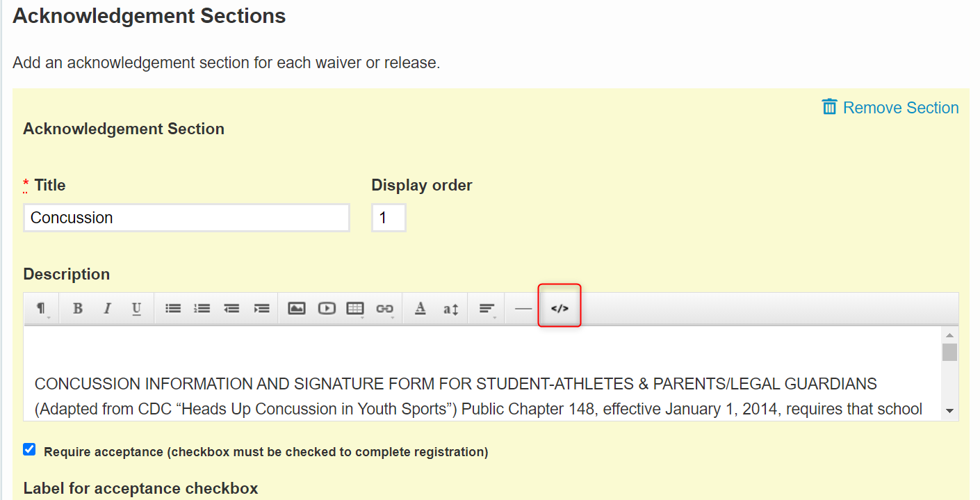Uncheck the Require acceptance checkbox
This screenshot has height=500, width=980.
point(29,449)
